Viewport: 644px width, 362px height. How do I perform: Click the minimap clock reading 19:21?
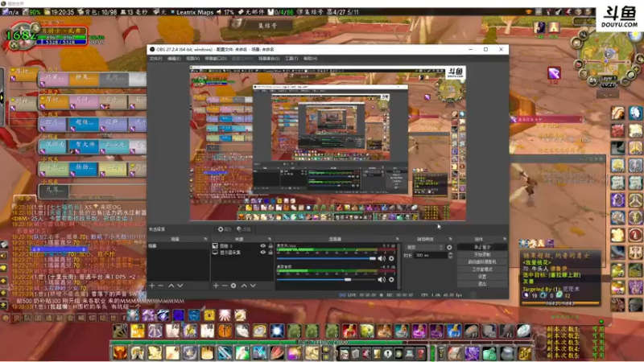coord(608,84)
